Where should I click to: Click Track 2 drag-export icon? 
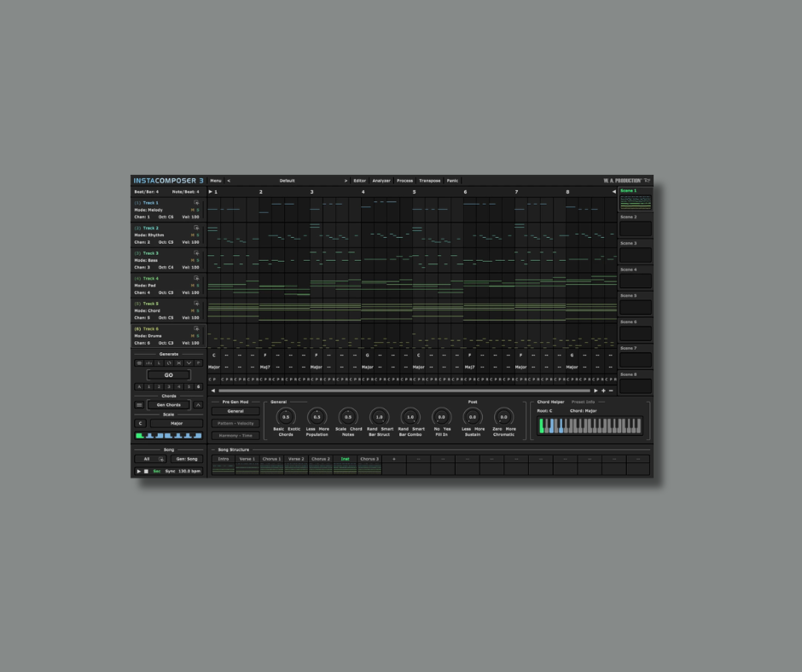[x=196, y=228]
